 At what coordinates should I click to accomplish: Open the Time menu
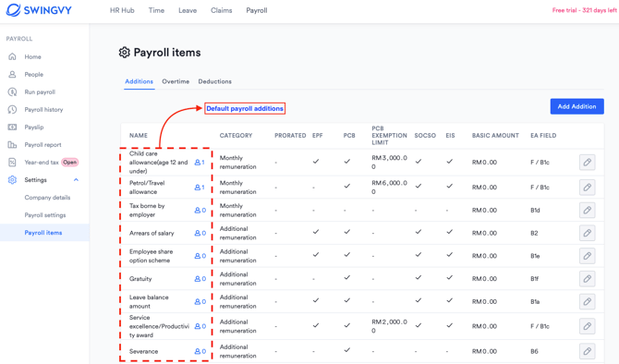point(156,10)
